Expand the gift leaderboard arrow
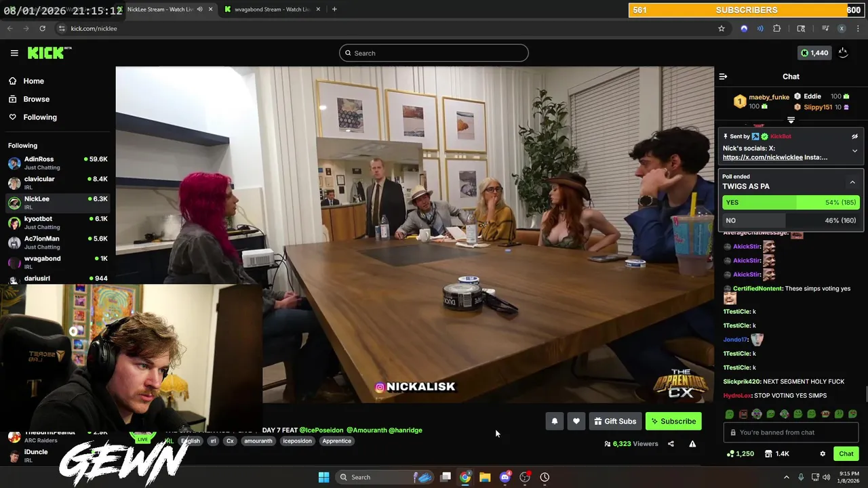The width and height of the screenshot is (868, 488). coord(791,120)
